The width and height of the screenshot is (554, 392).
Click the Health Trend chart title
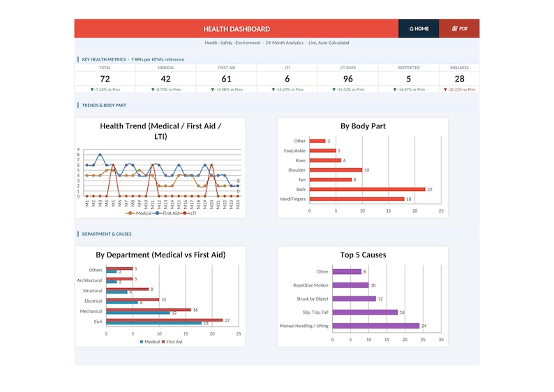point(160,131)
